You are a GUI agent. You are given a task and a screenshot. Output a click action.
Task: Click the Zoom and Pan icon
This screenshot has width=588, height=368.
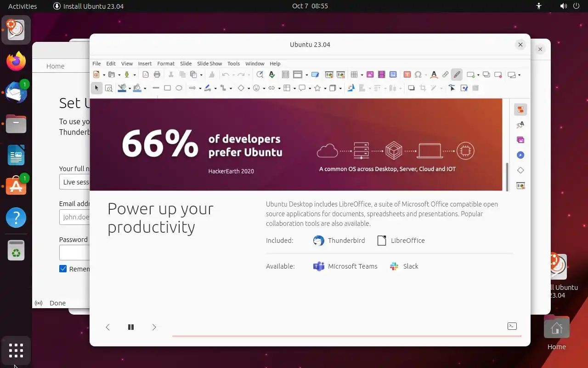108,88
